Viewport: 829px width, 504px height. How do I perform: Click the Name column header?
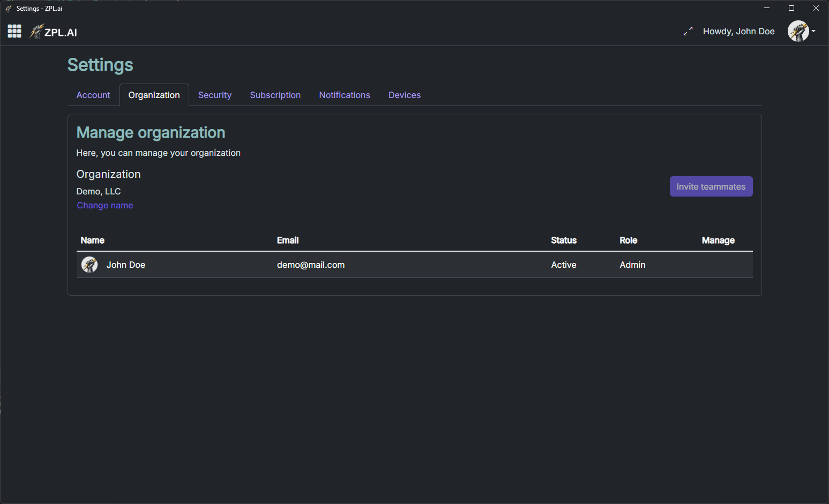tap(93, 240)
